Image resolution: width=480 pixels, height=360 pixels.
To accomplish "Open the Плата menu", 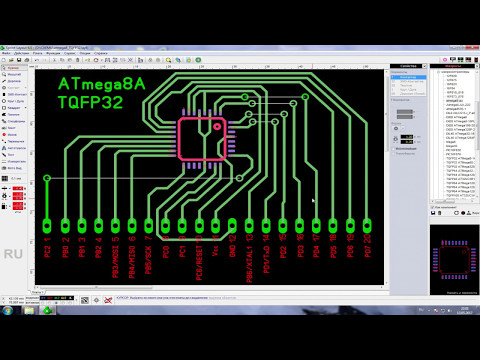I will (x=38, y=53).
